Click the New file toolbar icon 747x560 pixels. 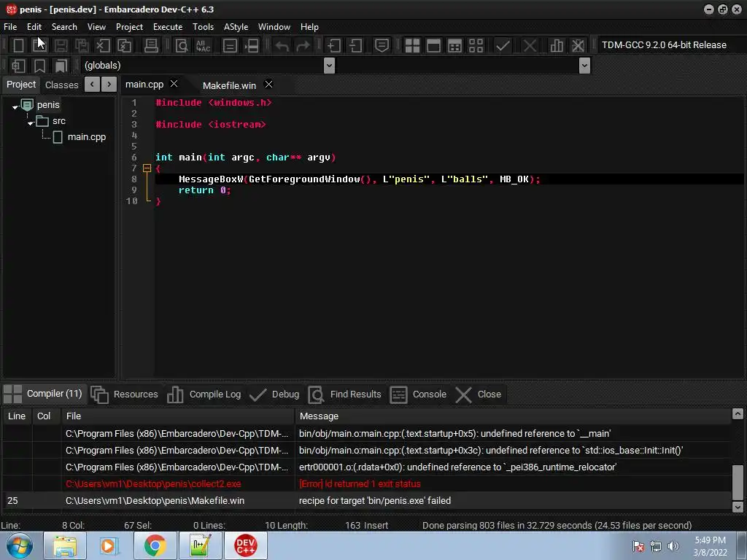(x=18, y=46)
